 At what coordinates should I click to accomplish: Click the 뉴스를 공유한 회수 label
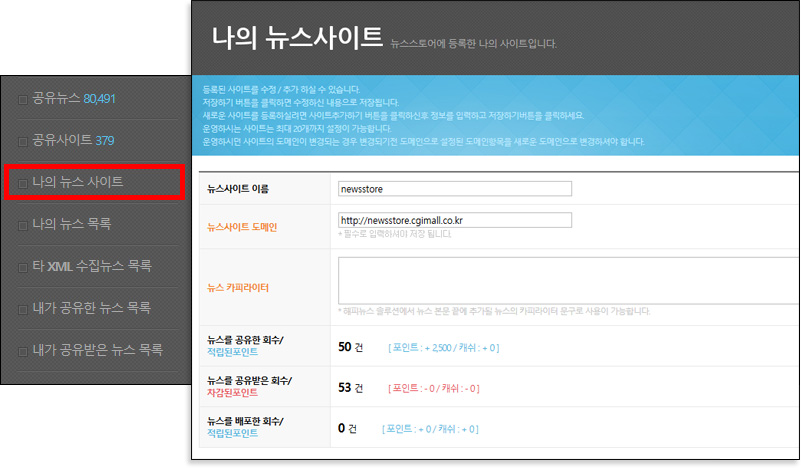pos(245,340)
